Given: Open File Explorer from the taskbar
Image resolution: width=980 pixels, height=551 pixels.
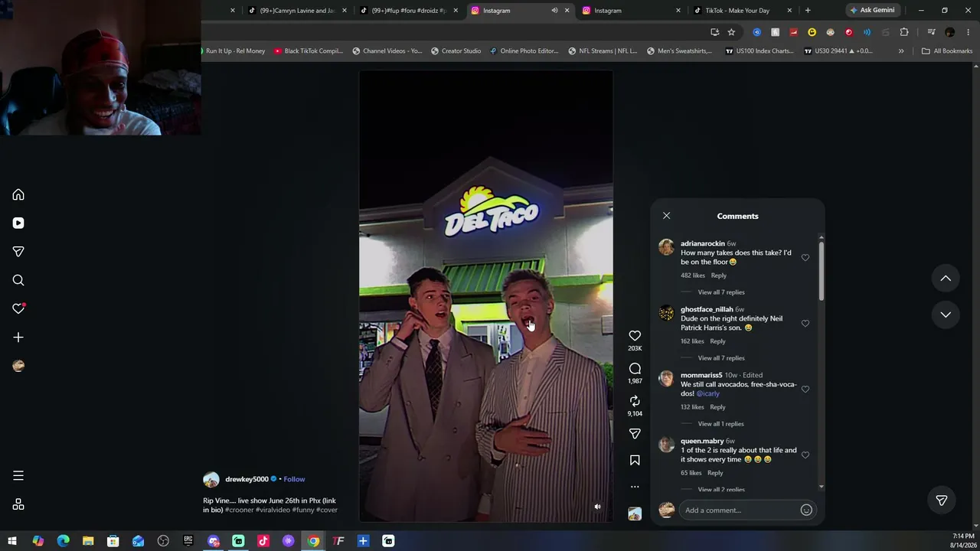Looking at the screenshot, I should [88, 541].
